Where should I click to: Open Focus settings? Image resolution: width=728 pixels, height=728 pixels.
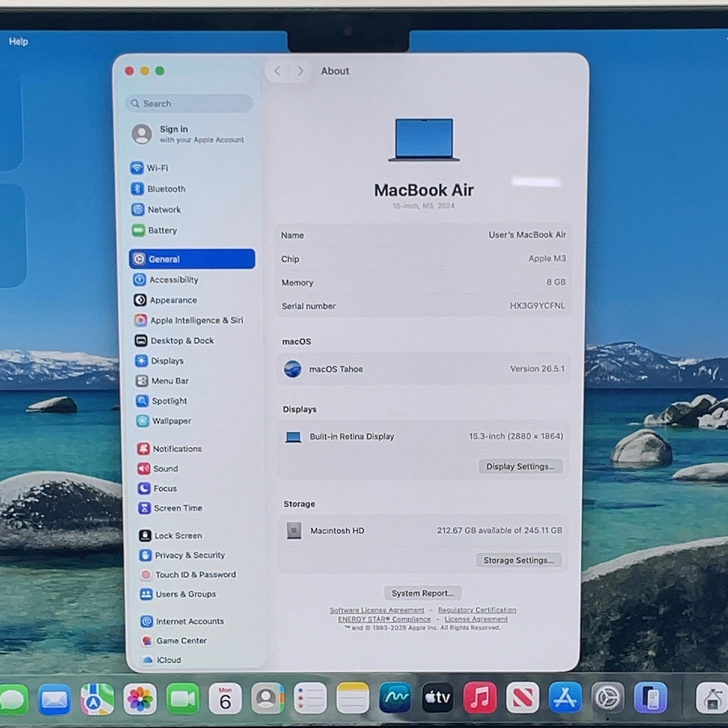158,488
